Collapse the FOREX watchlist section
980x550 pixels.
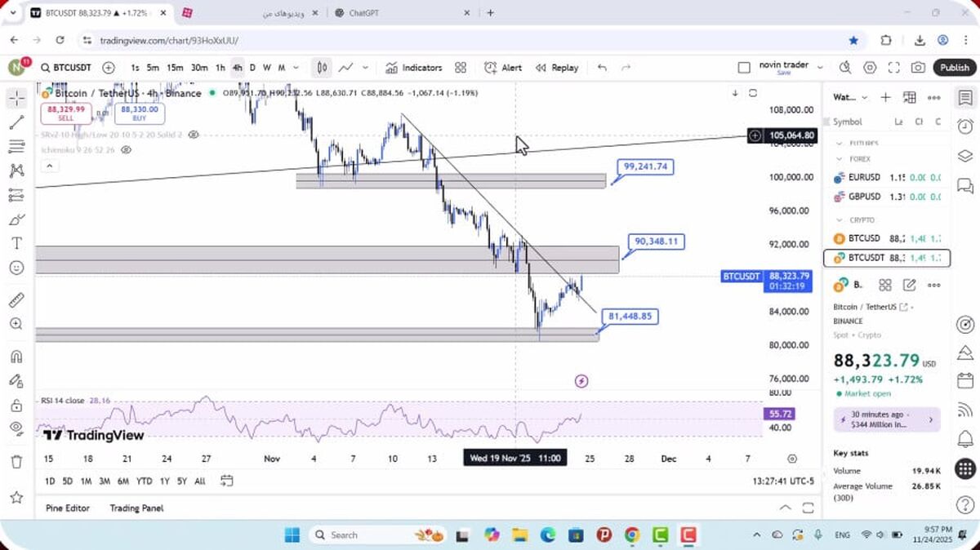coord(840,159)
